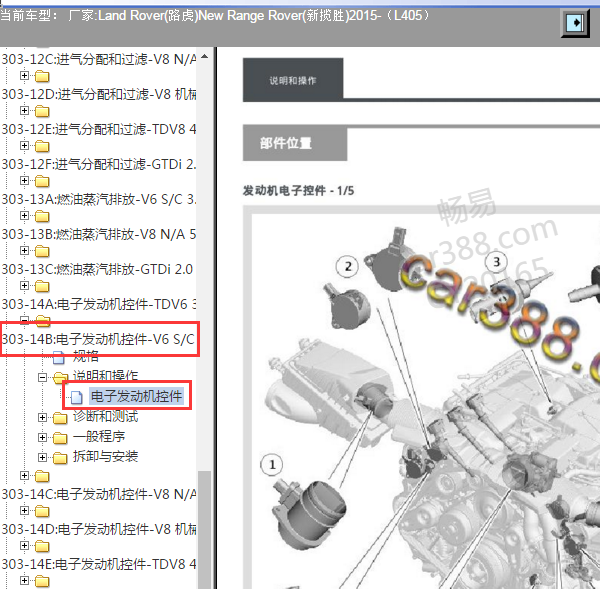Screen dimensions: 600x589
Task: Click callout number 3 in diagram
Action: pos(496,262)
